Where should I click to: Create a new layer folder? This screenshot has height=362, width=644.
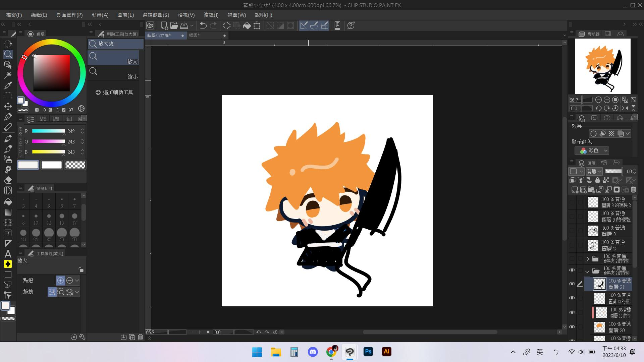pyautogui.click(x=591, y=190)
